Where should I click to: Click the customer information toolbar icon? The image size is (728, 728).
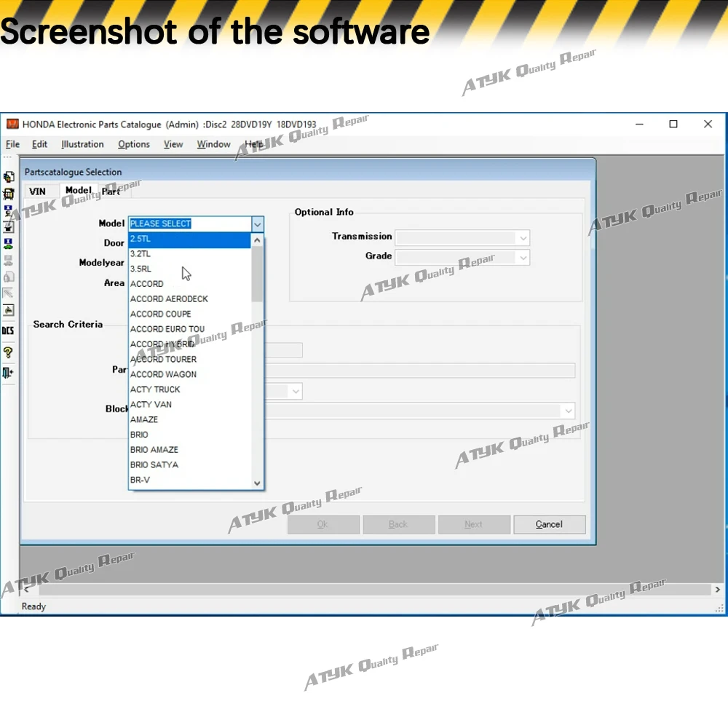click(x=9, y=210)
